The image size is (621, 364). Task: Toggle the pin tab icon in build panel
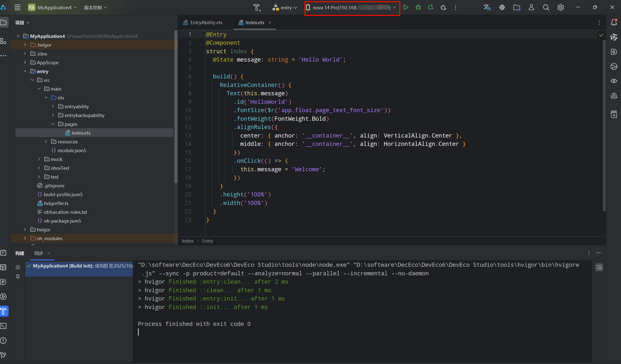(x=18, y=277)
